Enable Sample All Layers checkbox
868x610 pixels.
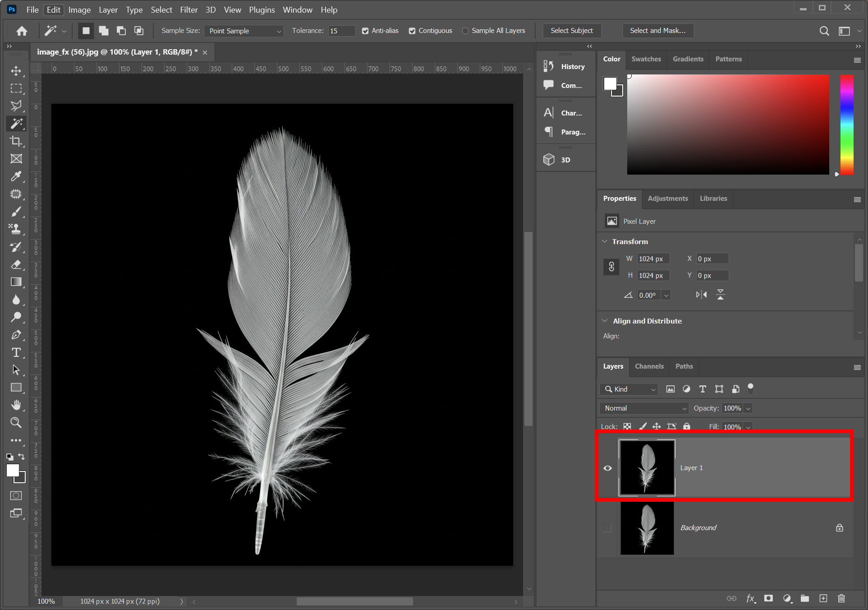465,31
